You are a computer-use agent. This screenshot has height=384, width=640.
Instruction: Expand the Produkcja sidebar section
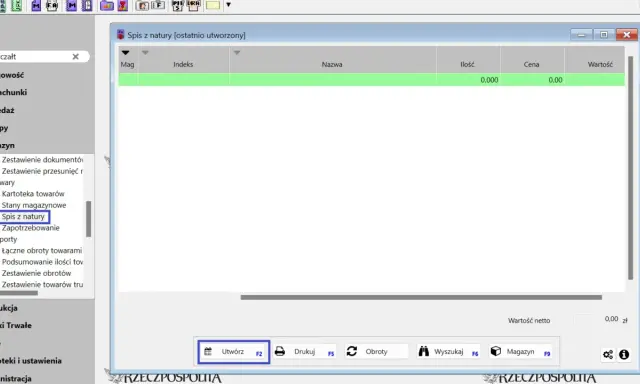click(x=9, y=308)
